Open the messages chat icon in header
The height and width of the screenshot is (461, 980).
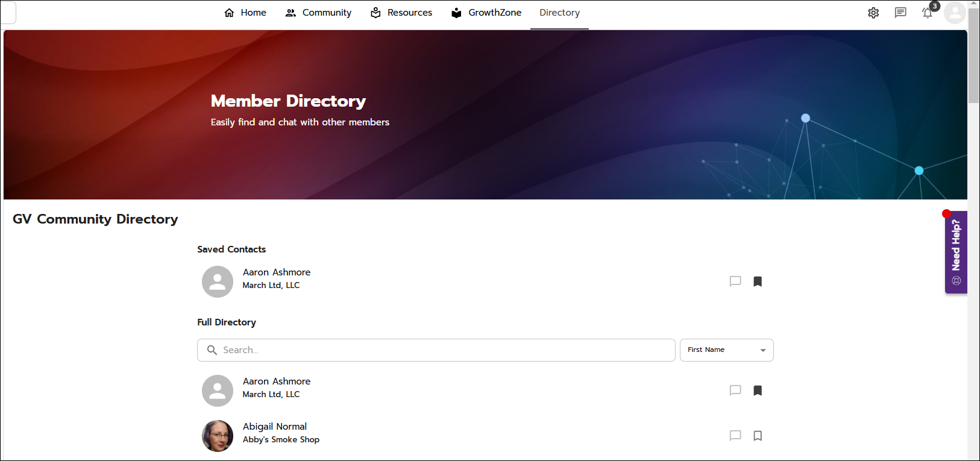900,13
